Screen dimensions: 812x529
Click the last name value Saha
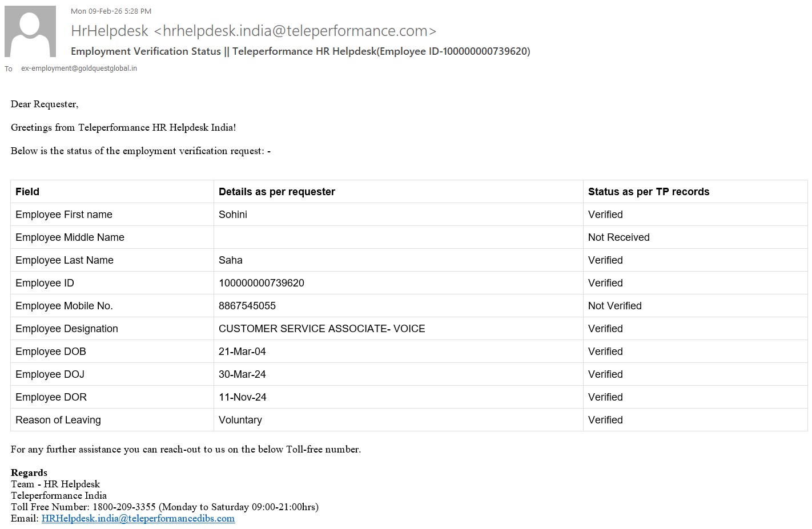click(x=231, y=260)
